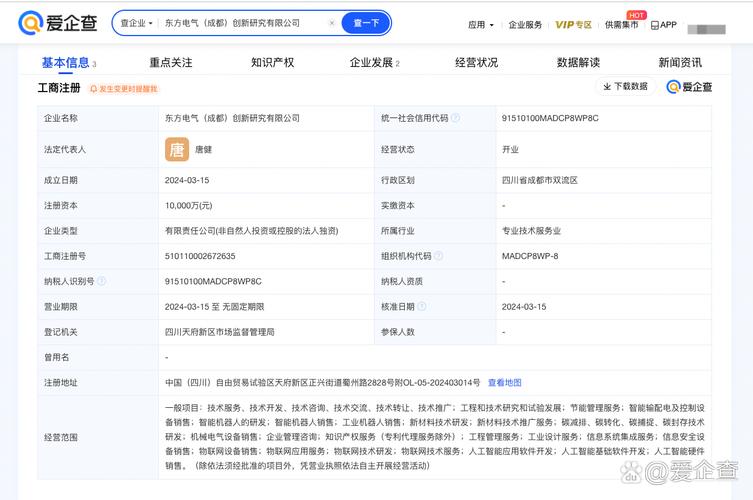Select the 经营范围 business scope paragraph
The height and width of the screenshot is (500, 753).
point(435,437)
